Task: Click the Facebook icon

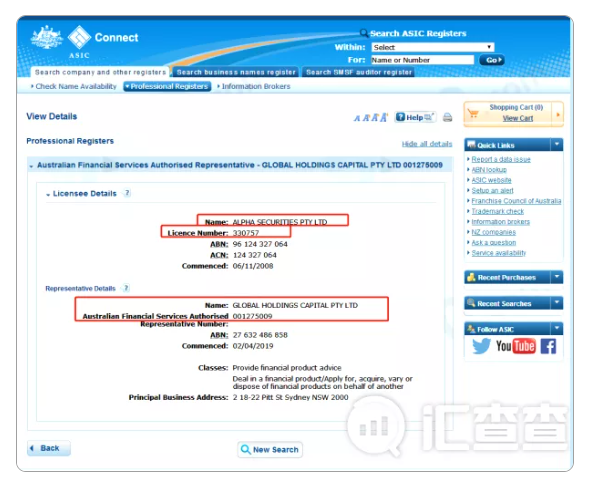Action: [548, 346]
